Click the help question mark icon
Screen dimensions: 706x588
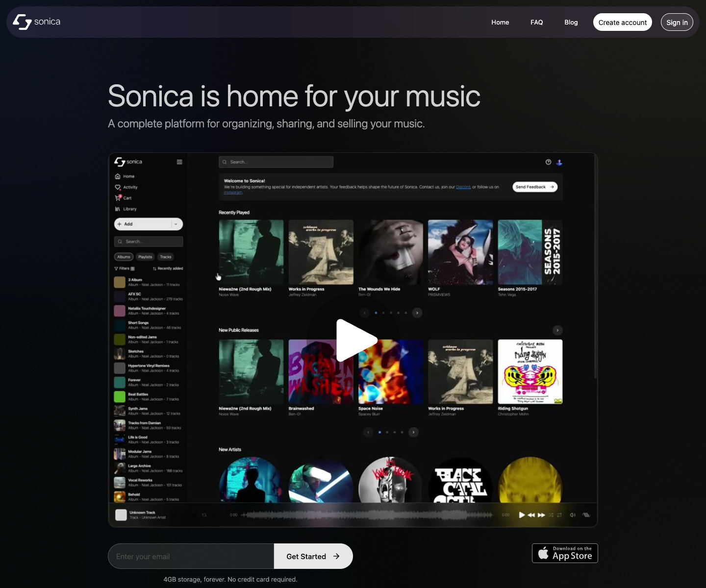point(548,162)
